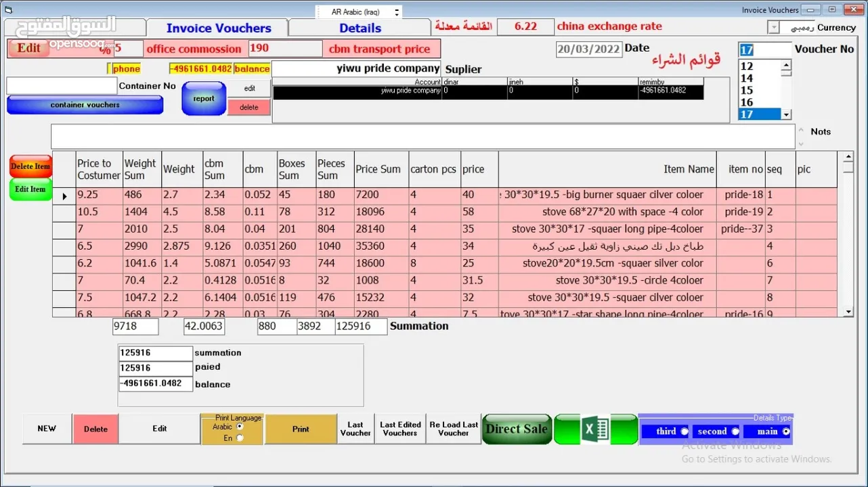
Task: Click the cbm Sum cell 6.1404
Action: [222, 297]
